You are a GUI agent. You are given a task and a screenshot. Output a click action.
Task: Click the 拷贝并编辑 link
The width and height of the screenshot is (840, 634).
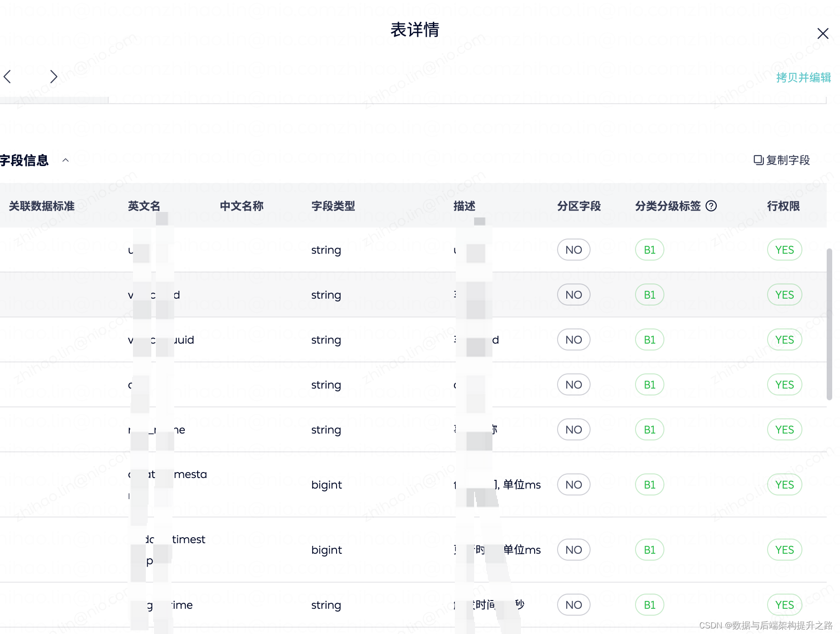point(803,78)
